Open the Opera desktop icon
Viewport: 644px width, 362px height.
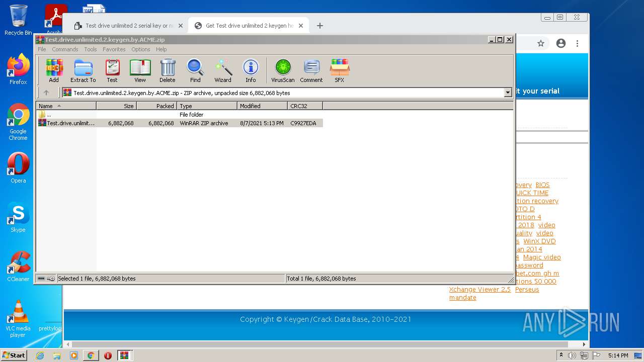click(18, 168)
